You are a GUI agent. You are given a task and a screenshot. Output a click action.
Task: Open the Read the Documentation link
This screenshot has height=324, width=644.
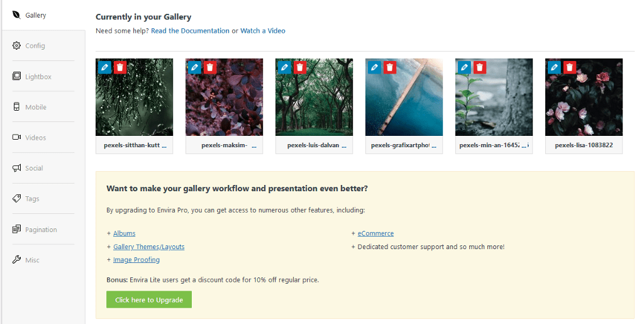pos(190,31)
